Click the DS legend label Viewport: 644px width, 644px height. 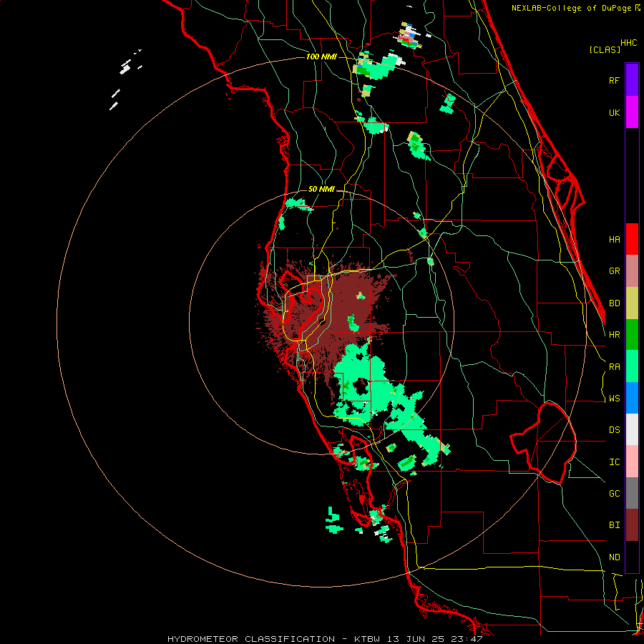tap(614, 430)
